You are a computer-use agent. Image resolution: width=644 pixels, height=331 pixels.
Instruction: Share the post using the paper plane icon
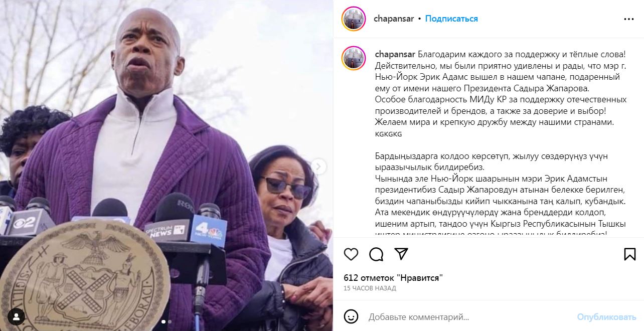click(x=401, y=254)
